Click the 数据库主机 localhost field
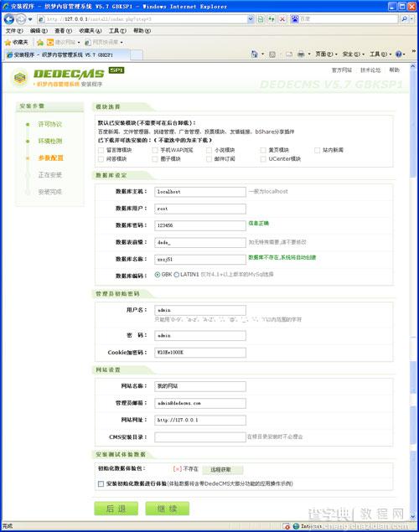Viewport: 419px width, 532px height. pos(200,192)
